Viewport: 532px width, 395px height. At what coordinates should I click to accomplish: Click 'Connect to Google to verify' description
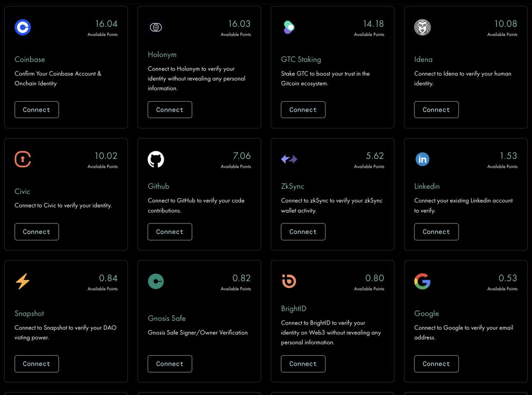464,333
